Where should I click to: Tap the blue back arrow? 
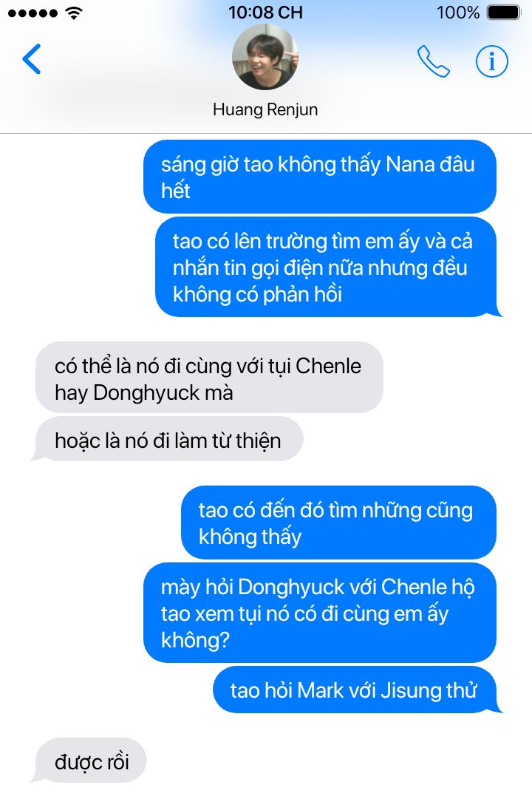pos(31,59)
